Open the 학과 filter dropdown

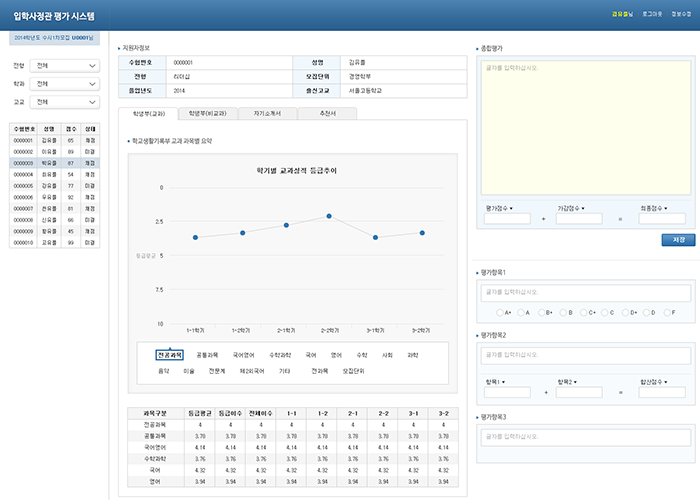pos(65,84)
